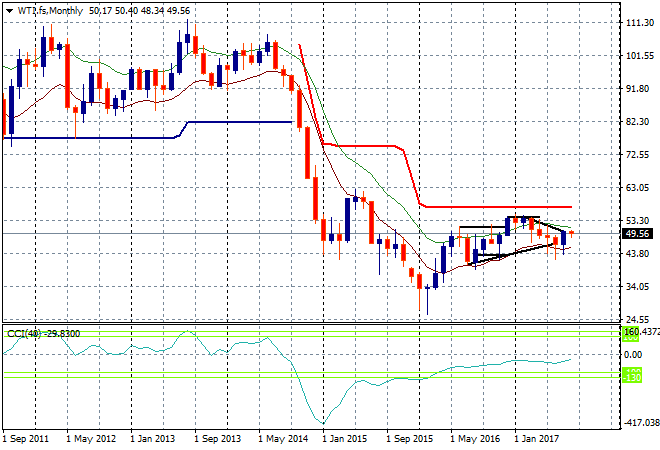Click the 82.30 price axis label
This screenshot has height=450, width=660.
[638, 122]
